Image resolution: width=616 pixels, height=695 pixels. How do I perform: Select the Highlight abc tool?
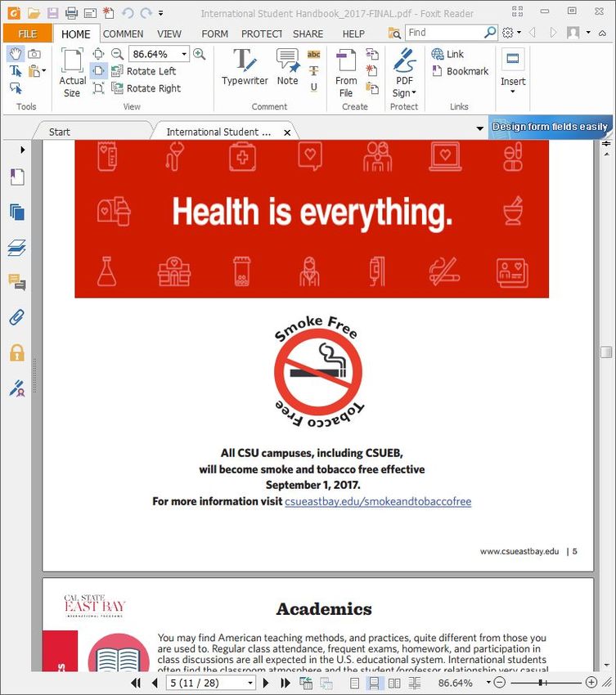point(313,54)
